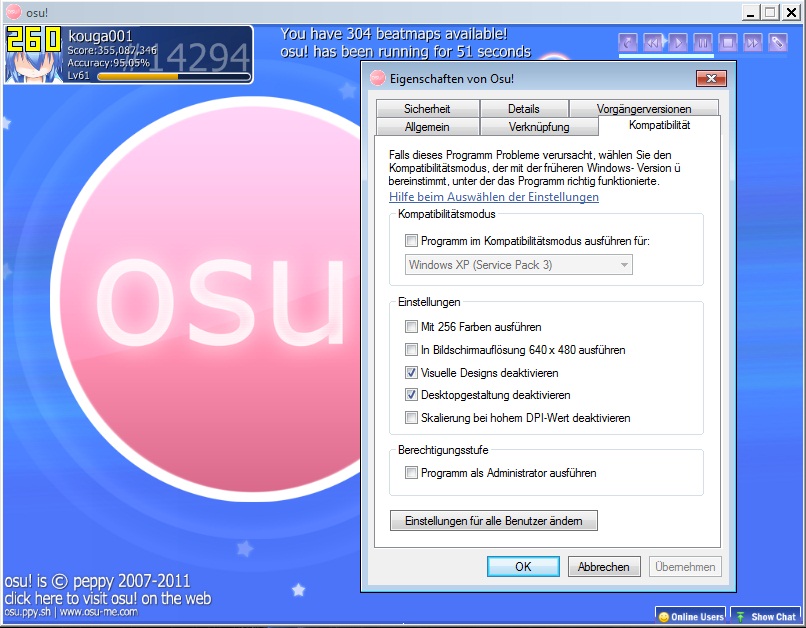Go to previous track in osu! player
806x628 pixels.
(653, 42)
